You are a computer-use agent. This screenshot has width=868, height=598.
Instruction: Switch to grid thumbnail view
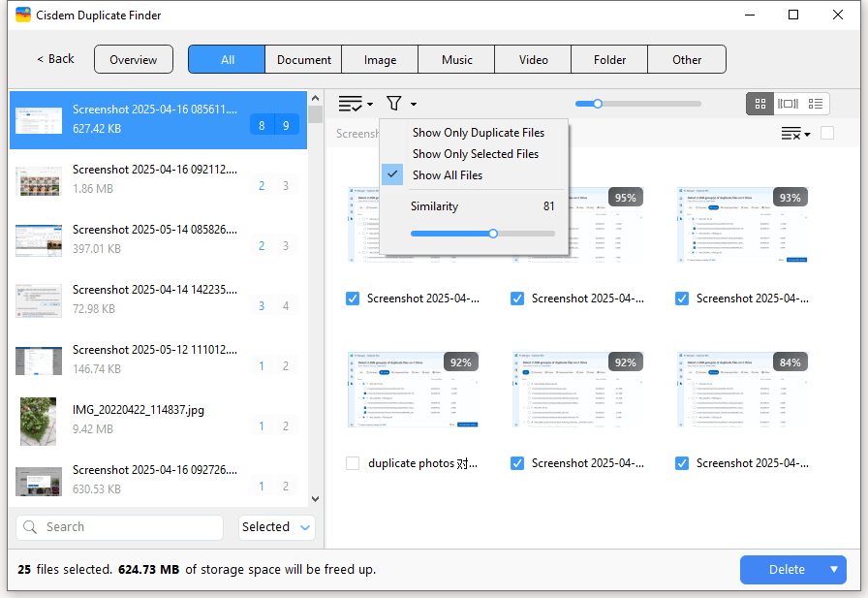pyautogui.click(x=760, y=104)
